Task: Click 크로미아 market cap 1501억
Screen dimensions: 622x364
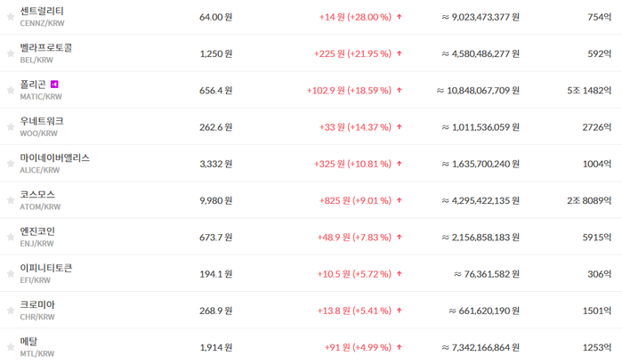Action: 596,311
